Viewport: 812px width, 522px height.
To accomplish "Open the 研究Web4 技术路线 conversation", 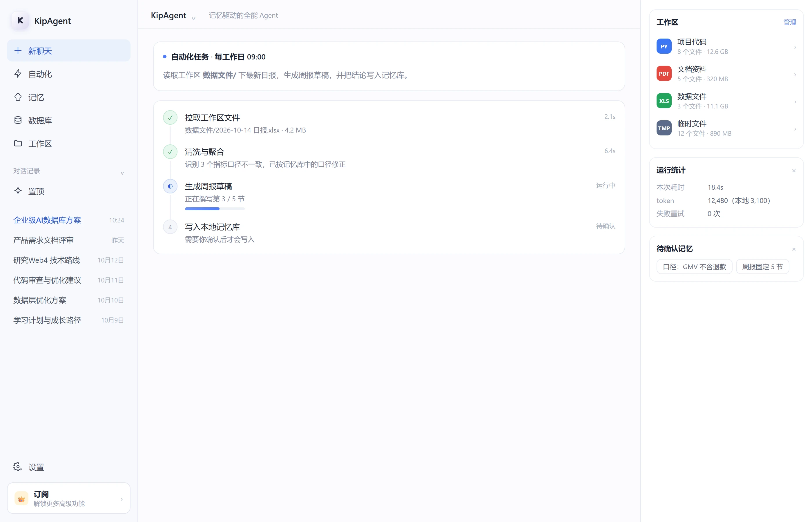I will click(68, 260).
